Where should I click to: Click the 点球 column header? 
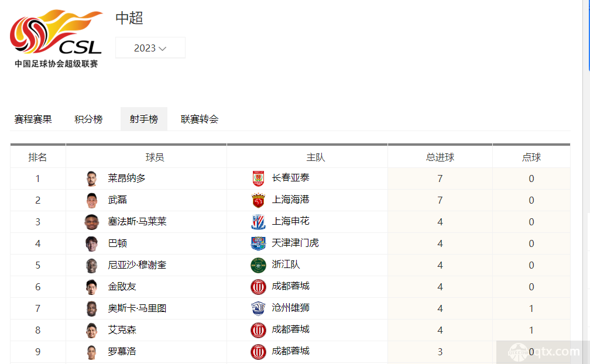pos(531,157)
